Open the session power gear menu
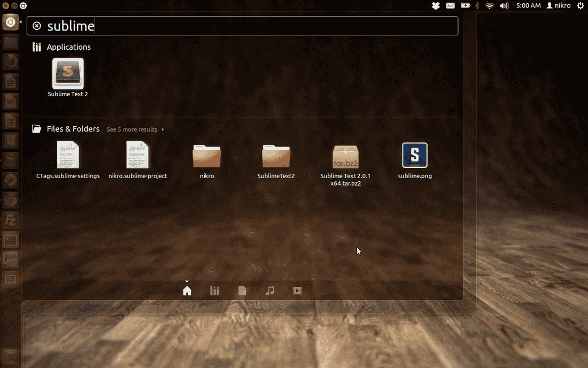Screen dimensions: 588x368 581,6
